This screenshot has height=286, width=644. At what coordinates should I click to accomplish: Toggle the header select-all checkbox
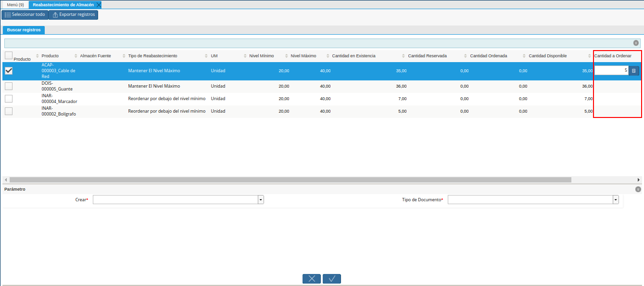click(x=9, y=55)
